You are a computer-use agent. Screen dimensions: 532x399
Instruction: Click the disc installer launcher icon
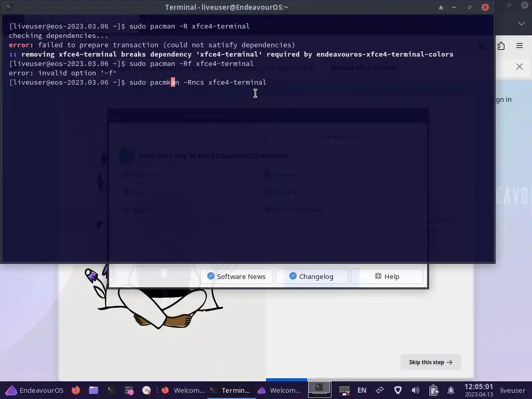tap(147, 390)
